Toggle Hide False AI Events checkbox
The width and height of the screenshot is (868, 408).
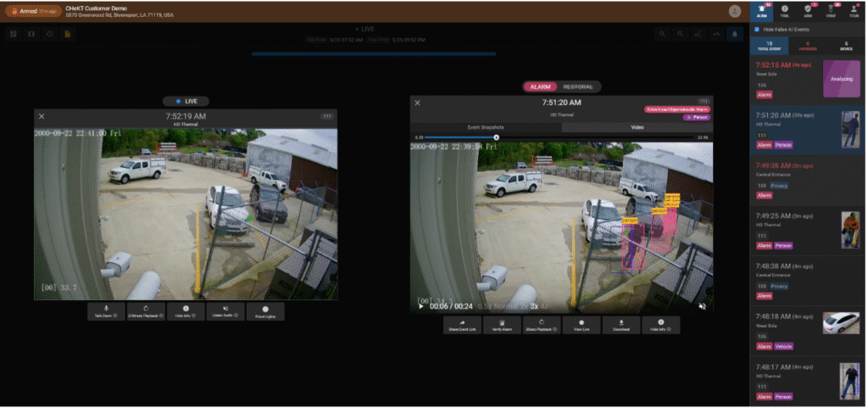[757, 29]
